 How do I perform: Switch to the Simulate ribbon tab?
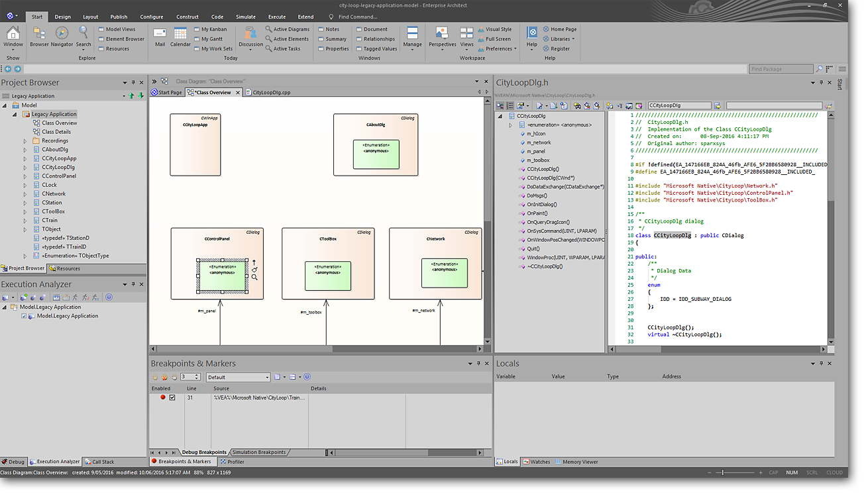coord(246,17)
